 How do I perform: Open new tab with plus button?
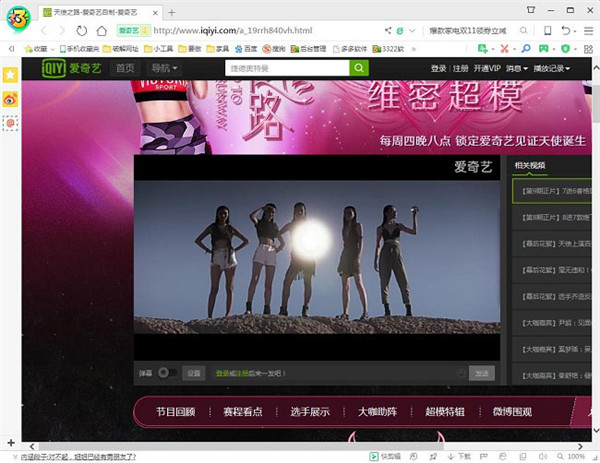click(x=171, y=11)
